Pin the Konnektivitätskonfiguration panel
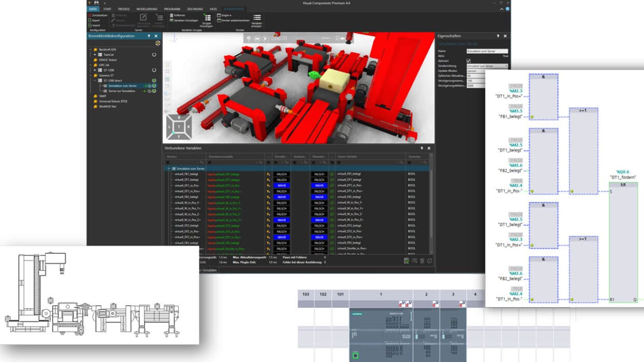The width and height of the screenshot is (644, 362). click(149, 36)
